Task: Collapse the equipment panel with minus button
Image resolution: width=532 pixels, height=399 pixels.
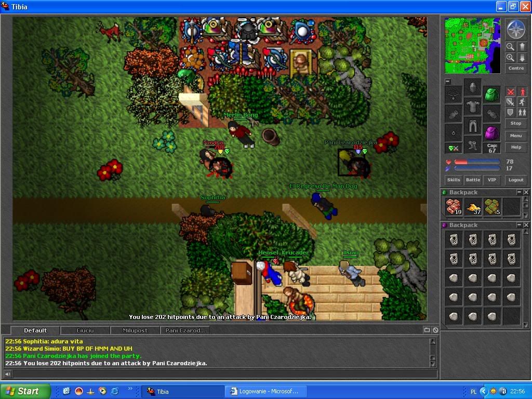Action: point(448,82)
